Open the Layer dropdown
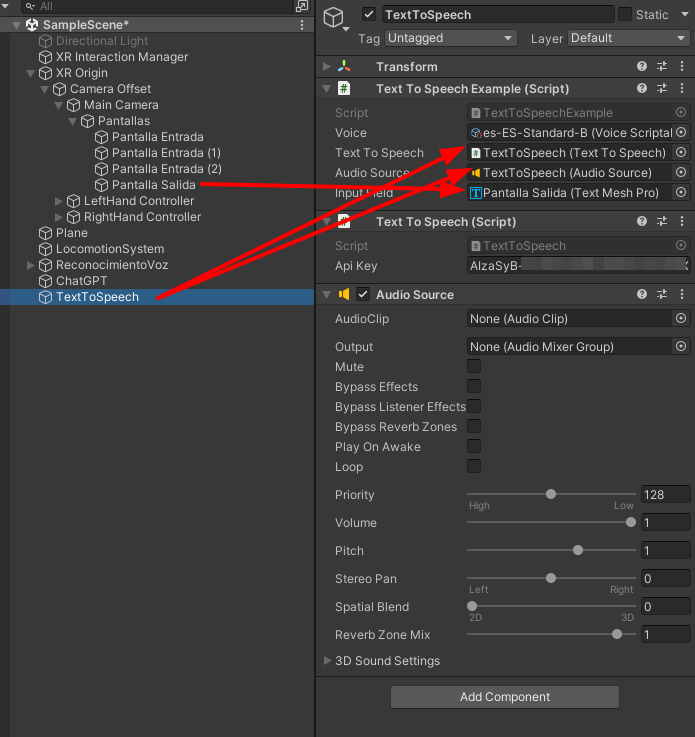The width and height of the screenshot is (695, 737). [627, 38]
